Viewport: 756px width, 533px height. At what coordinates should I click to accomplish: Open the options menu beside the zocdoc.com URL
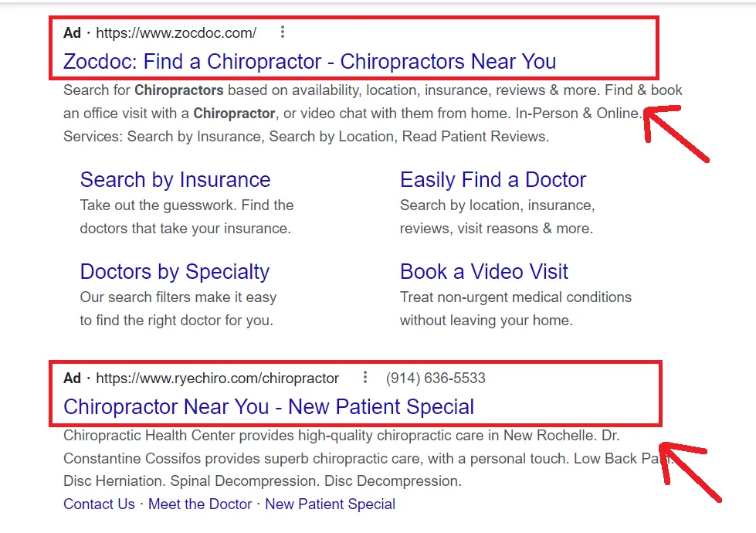pyautogui.click(x=283, y=32)
